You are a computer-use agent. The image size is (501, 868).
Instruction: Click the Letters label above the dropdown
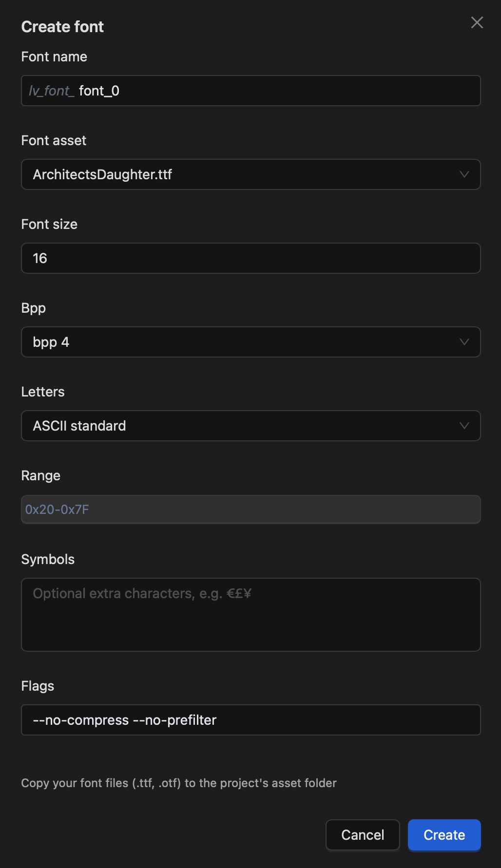43,392
